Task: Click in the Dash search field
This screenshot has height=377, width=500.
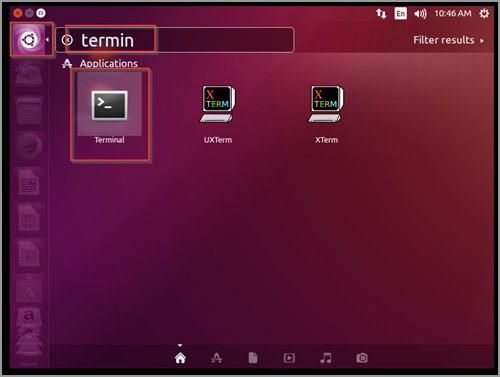Action: coord(175,40)
